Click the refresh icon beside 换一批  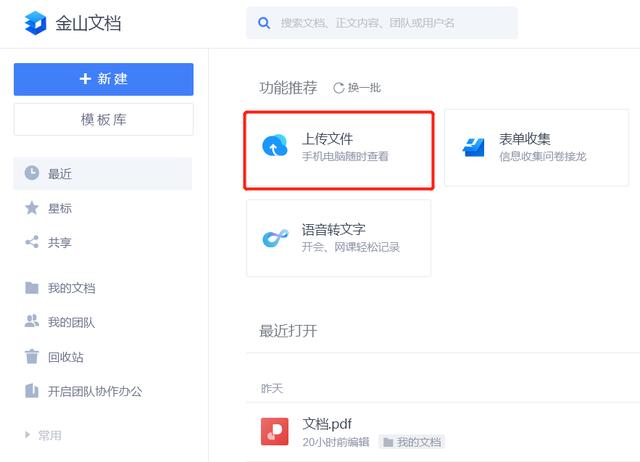(339, 88)
